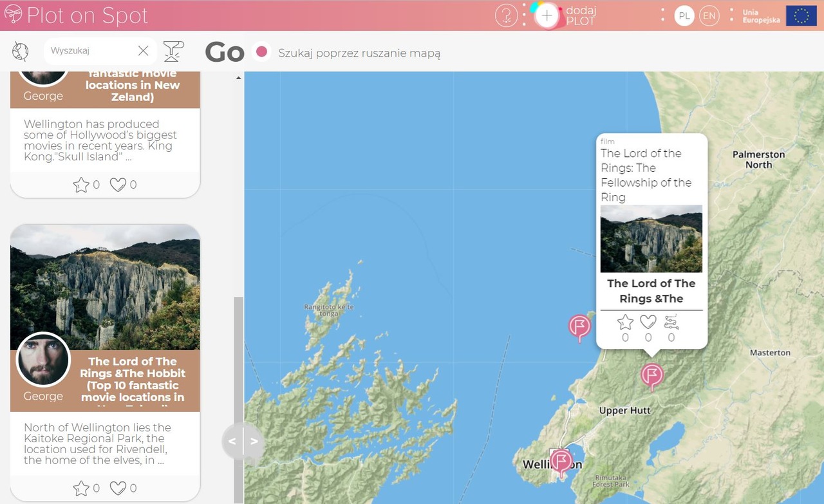Open the filter icon next to search
Image resolution: width=824 pixels, height=504 pixels.
173,51
